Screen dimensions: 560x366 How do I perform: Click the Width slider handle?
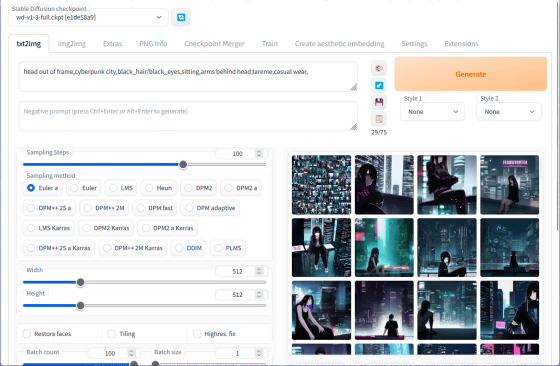click(81, 282)
